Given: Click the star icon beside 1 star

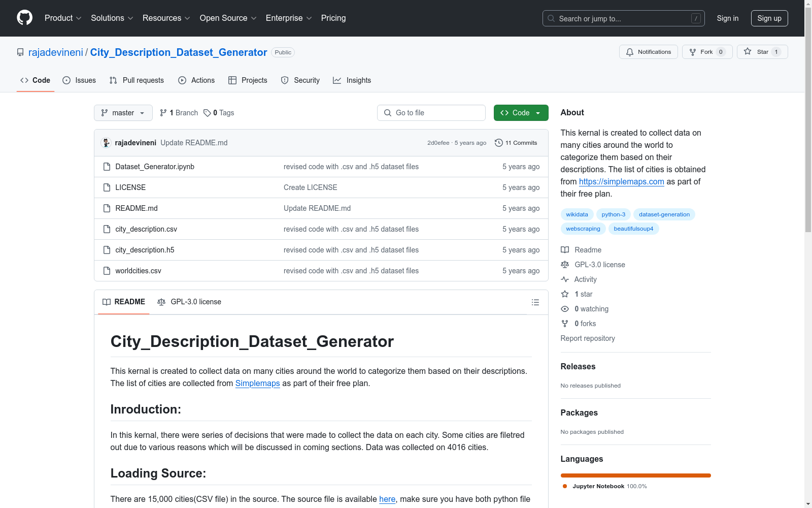Looking at the screenshot, I should (565, 294).
